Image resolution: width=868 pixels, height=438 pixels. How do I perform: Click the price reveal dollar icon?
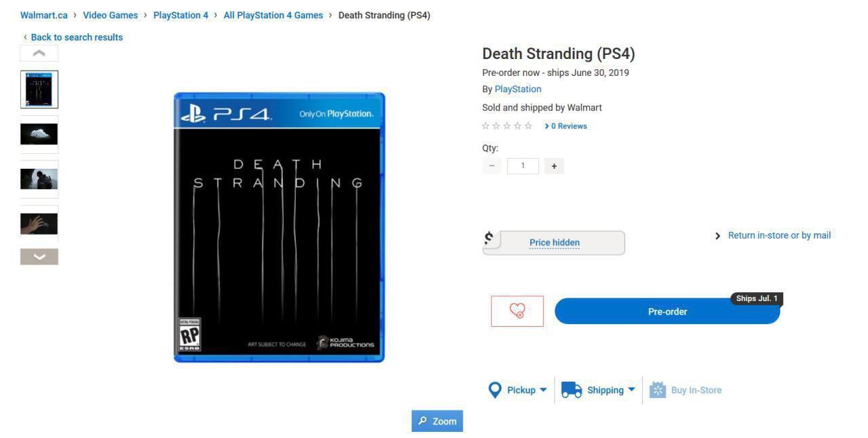(488, 238)
